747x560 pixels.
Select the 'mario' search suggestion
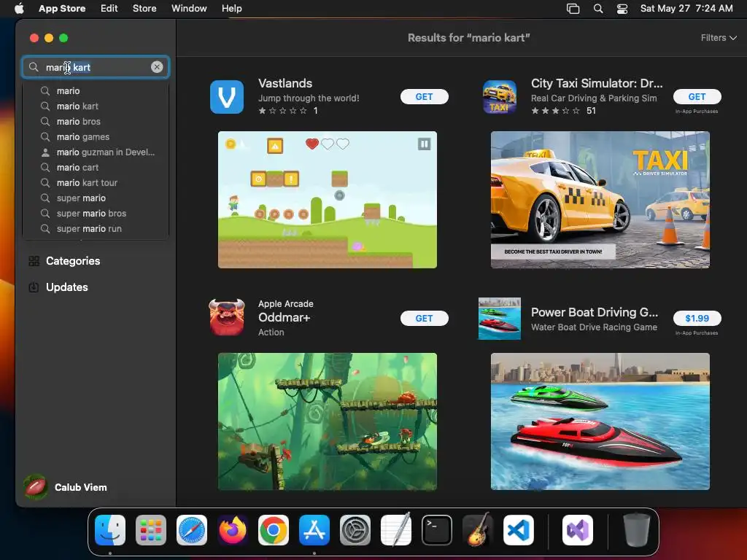(x=96, y=91)
